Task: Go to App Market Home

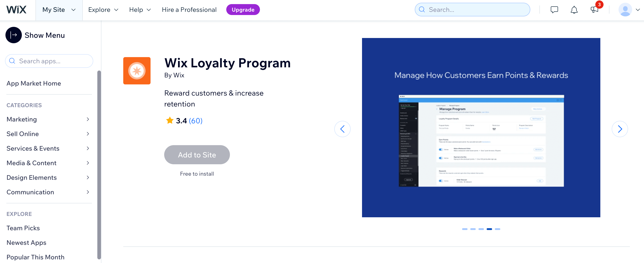Action: point(34,83)
